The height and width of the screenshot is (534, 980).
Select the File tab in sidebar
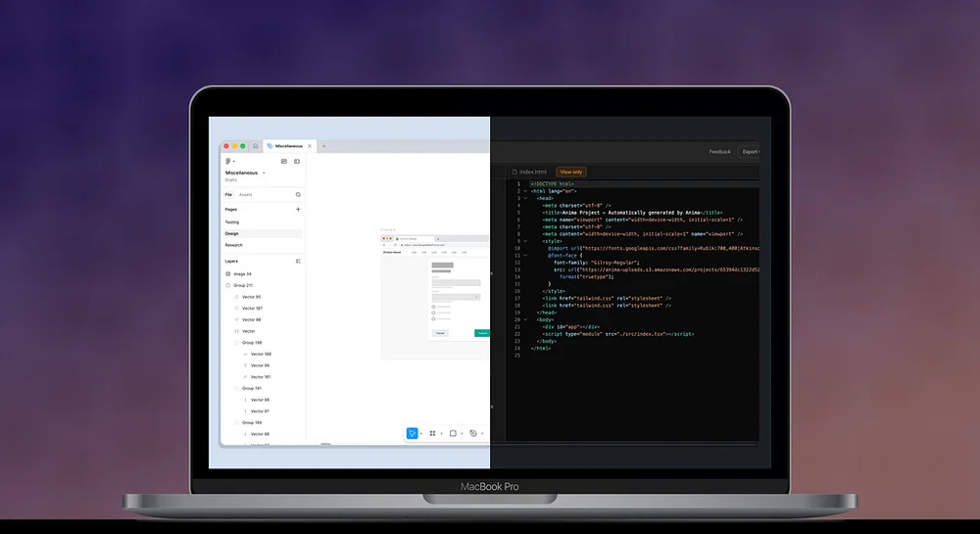(x=228, y=195)
